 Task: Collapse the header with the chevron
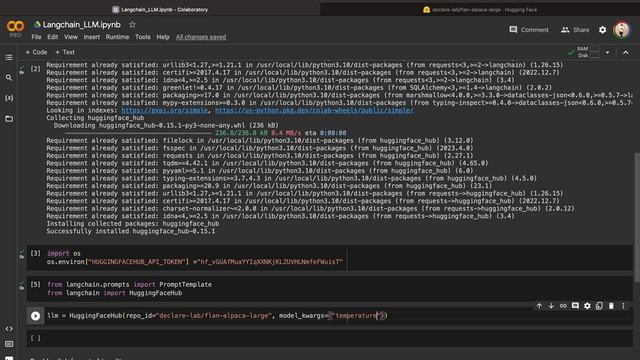(x=625, y=52)
